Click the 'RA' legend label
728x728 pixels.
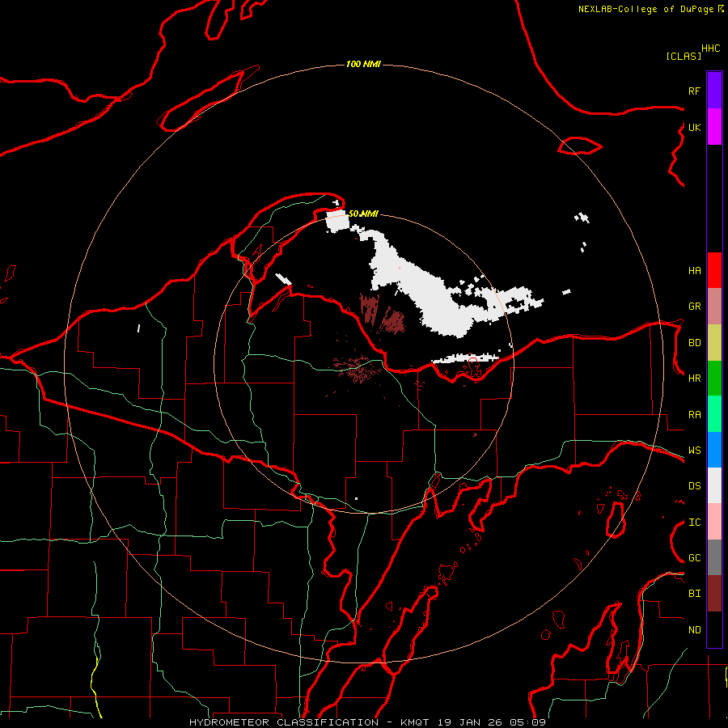694,415
